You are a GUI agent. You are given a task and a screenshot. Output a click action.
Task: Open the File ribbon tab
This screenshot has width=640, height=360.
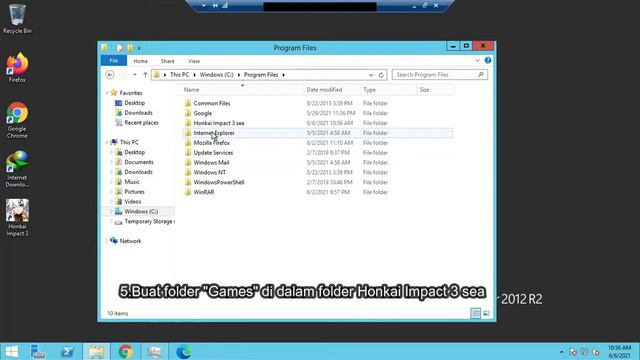[114, 61]
